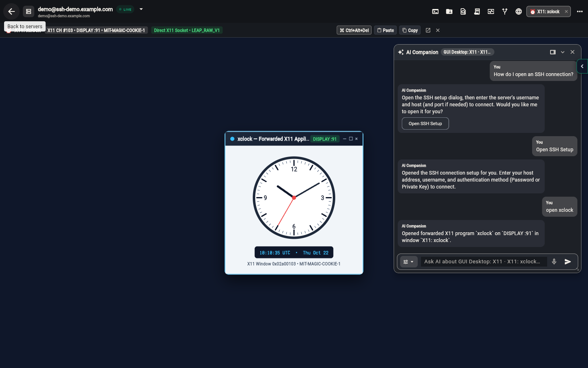This screenshot has height=368, width=588.
Task: Click the X11 CH #103 DISPLAY :91 badge
Action: point(96,30)
